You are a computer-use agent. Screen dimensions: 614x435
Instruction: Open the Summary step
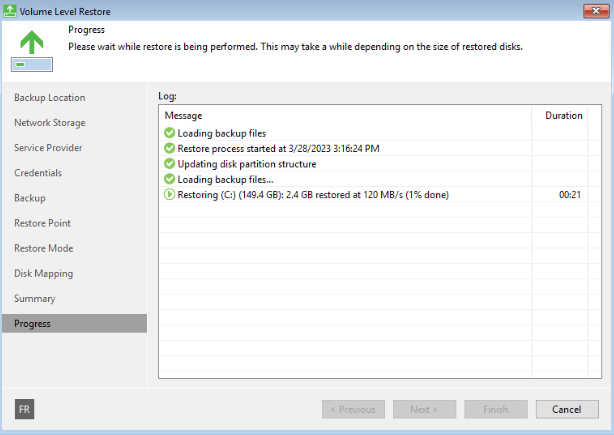click(34, 298)
